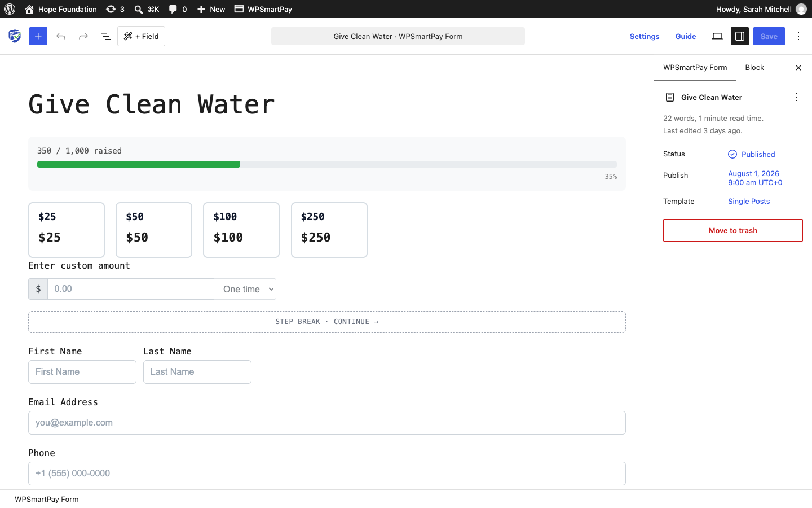
Task: Open the New content menu
Action: click(211, 9)
